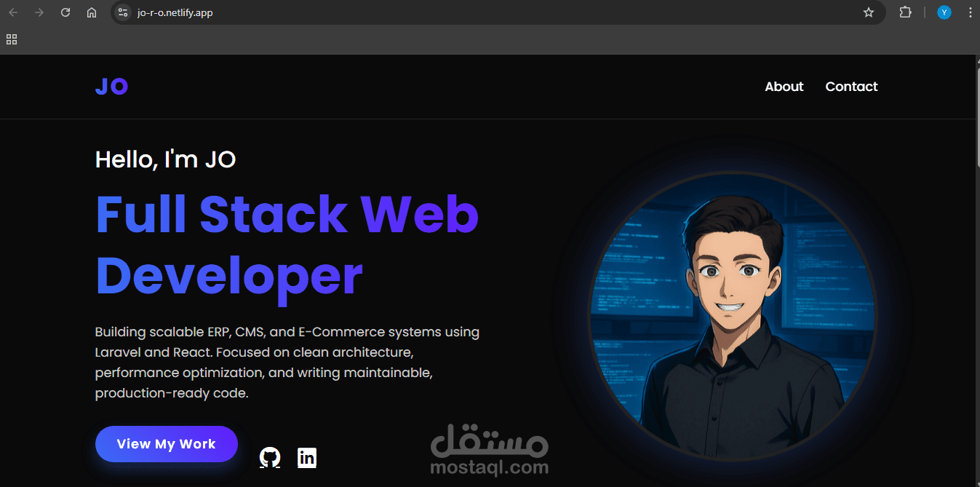Click the View My Work button
The height and width of the screenshot is (487, 980).
[x=166, y=443]
